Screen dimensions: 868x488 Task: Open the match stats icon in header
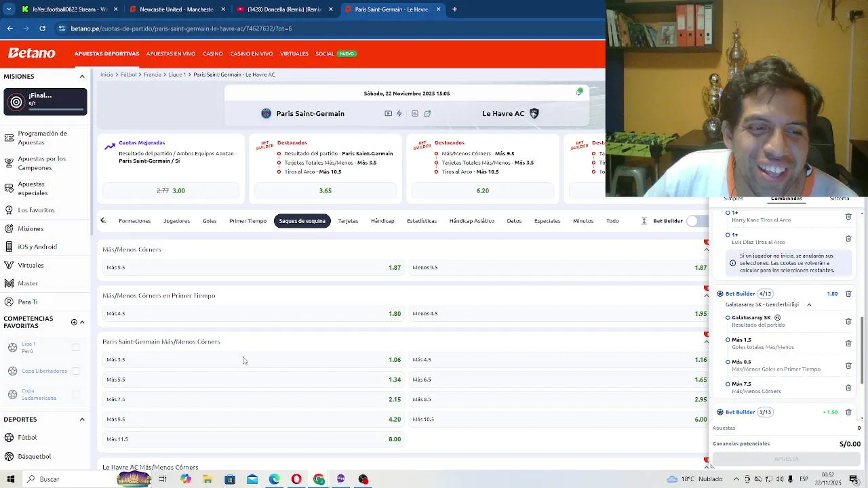(x=415, y=114)
